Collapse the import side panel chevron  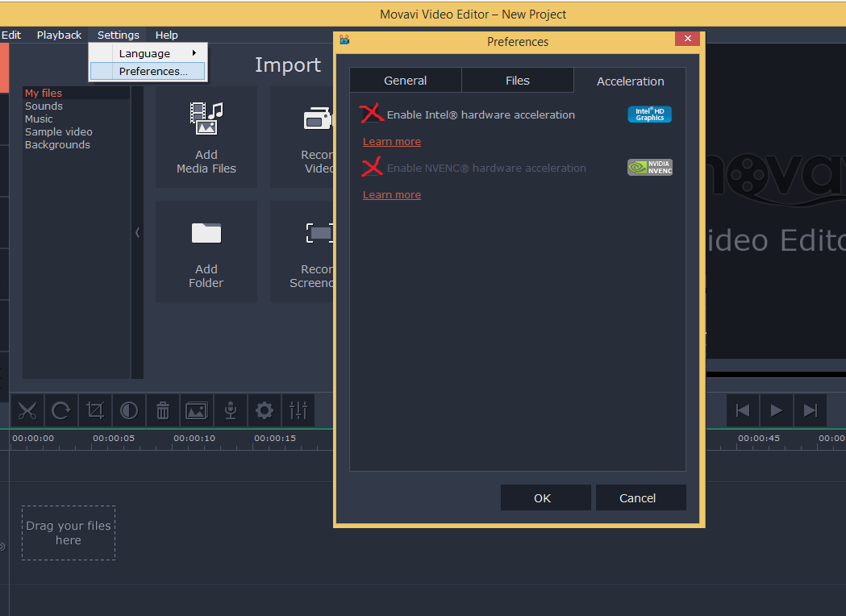click(x=138, y=232)
